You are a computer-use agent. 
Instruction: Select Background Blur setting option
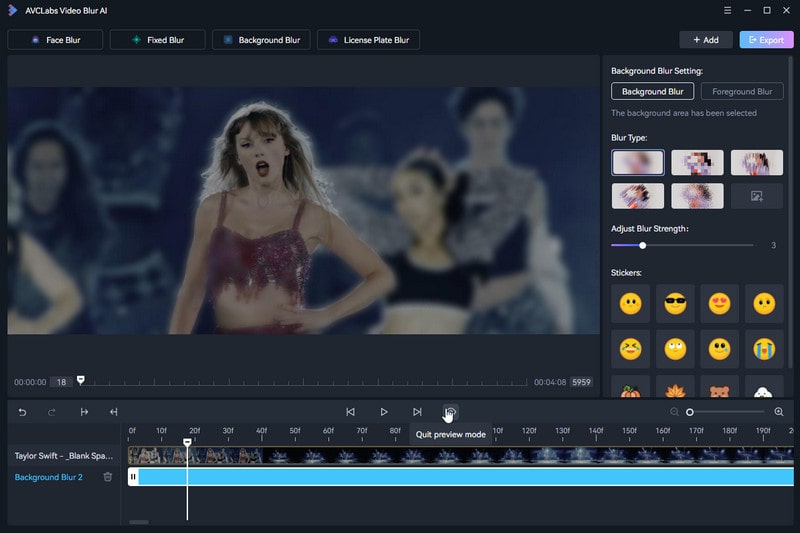653,91
